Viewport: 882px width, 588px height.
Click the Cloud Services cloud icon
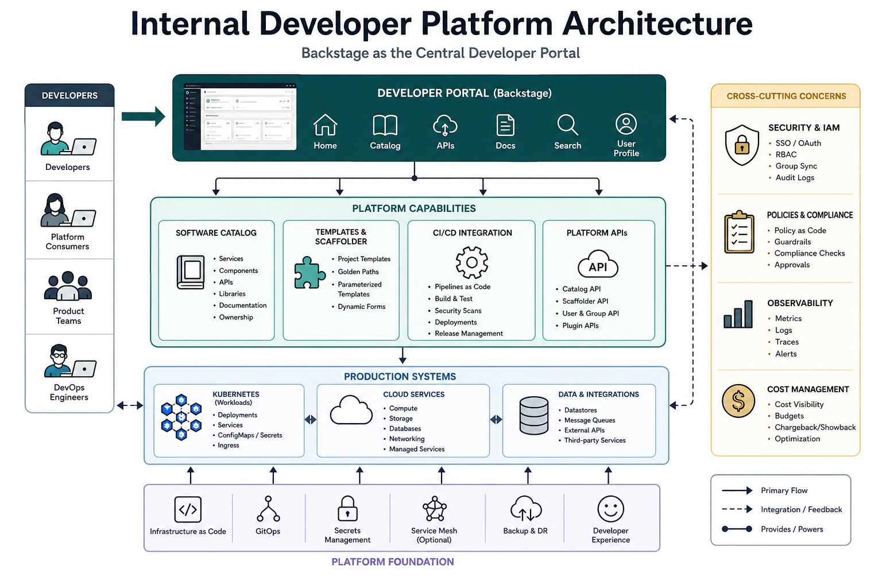point(351,410)
